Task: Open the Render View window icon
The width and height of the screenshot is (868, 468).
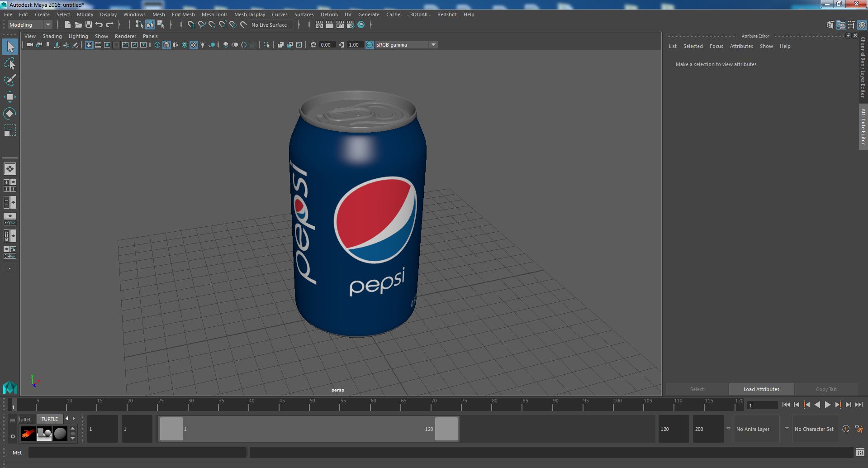Action: pyautogui.click(x=319, y=25)
